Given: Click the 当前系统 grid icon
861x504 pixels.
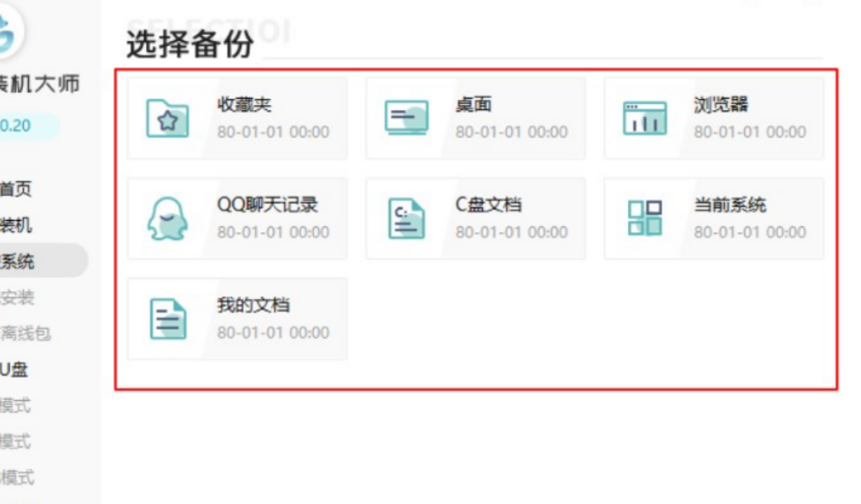Looking at the screenshot, I should tap(645, 218).
